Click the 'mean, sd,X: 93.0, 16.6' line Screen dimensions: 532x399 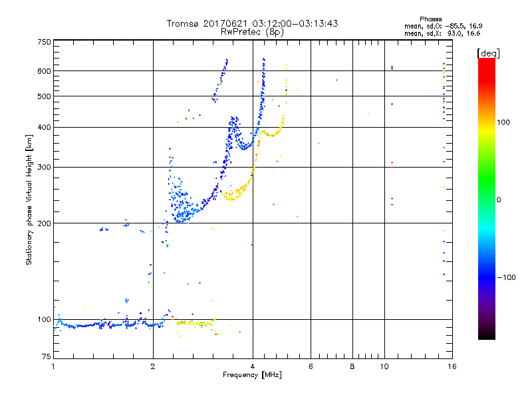(x=442, y=33)
